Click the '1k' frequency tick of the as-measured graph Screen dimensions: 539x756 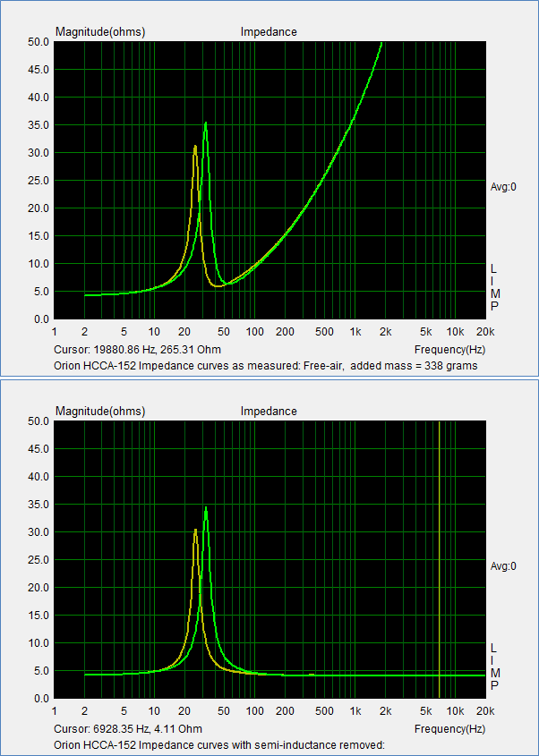[355, 332]
